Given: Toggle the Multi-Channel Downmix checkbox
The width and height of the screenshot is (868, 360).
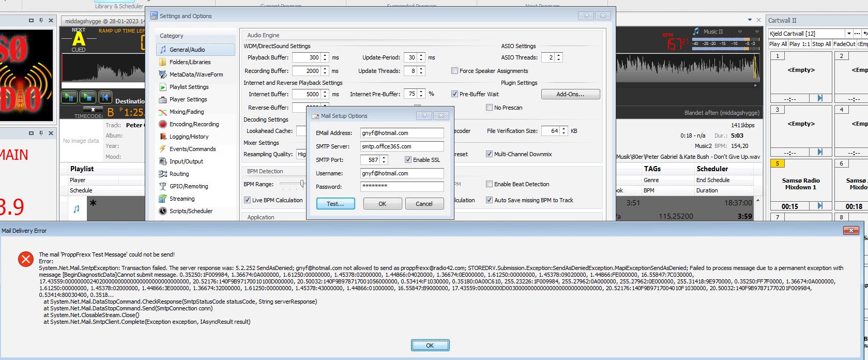Looking at the screenshot, I should 489,154.
